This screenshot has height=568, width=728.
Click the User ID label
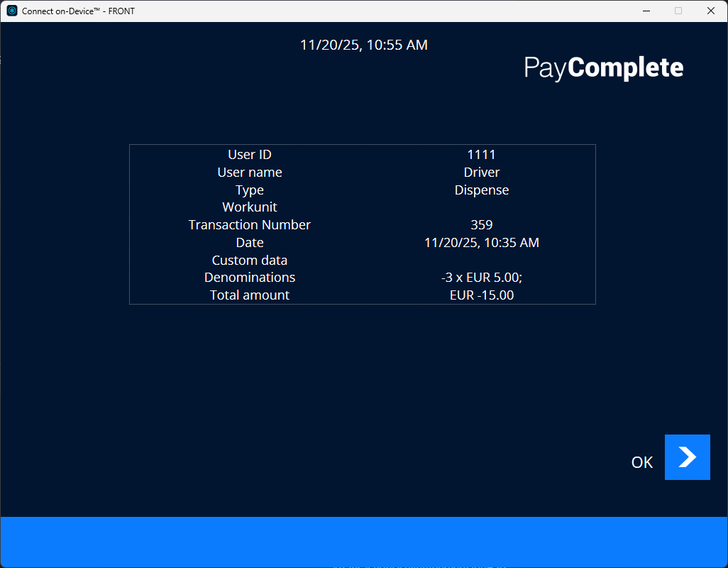click(249, 154)
